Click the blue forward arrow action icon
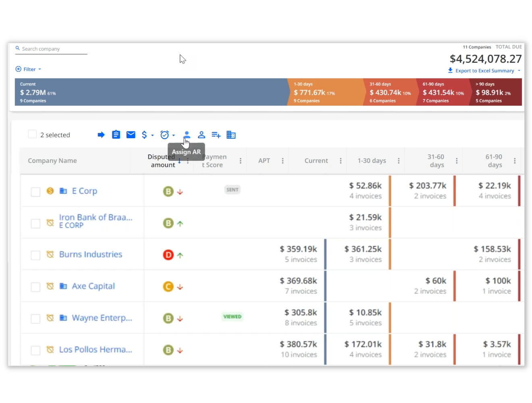 101,135
